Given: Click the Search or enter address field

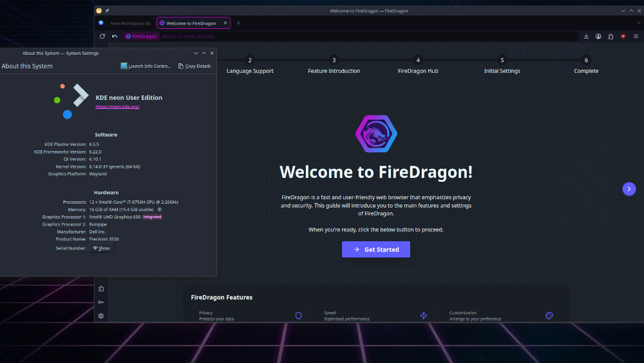Looking at the screenshot, I should [368, 36].
